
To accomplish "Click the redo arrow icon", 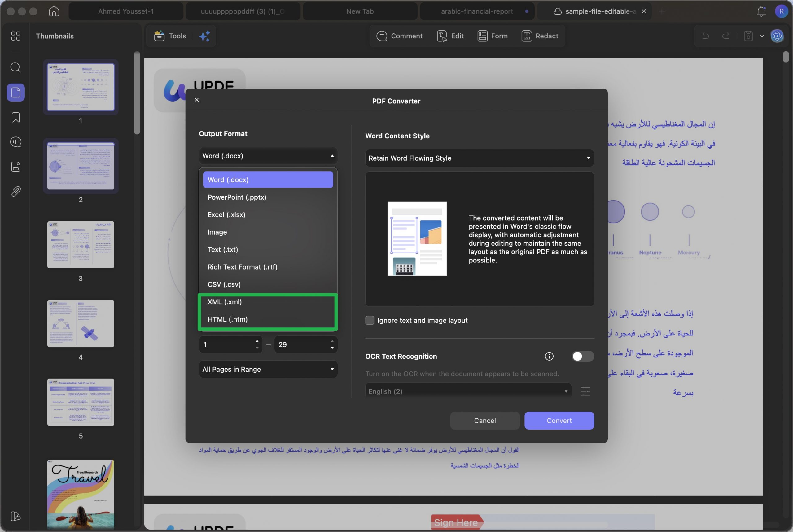I will [726, 36].
